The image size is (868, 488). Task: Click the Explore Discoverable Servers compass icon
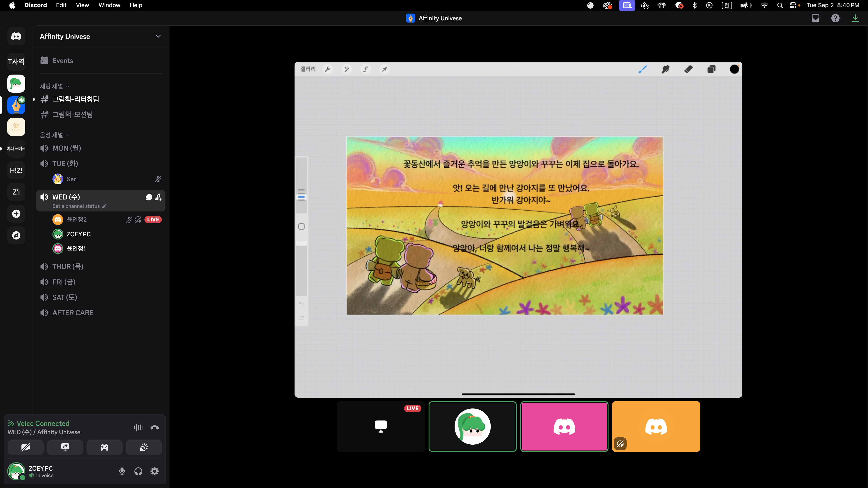[x=16, y=235]
